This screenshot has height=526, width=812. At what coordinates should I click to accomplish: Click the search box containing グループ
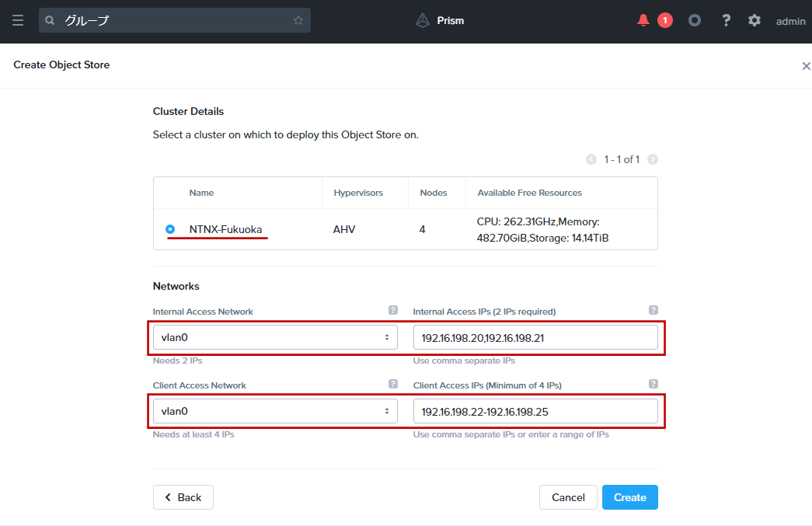[x=175, y=20]
